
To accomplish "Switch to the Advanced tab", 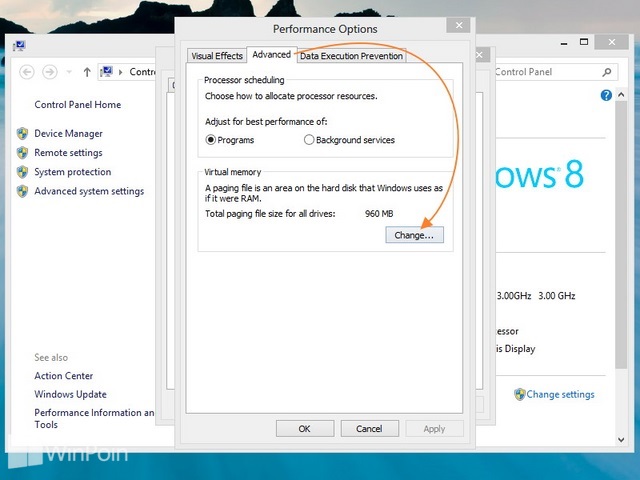I will (271, 55).
